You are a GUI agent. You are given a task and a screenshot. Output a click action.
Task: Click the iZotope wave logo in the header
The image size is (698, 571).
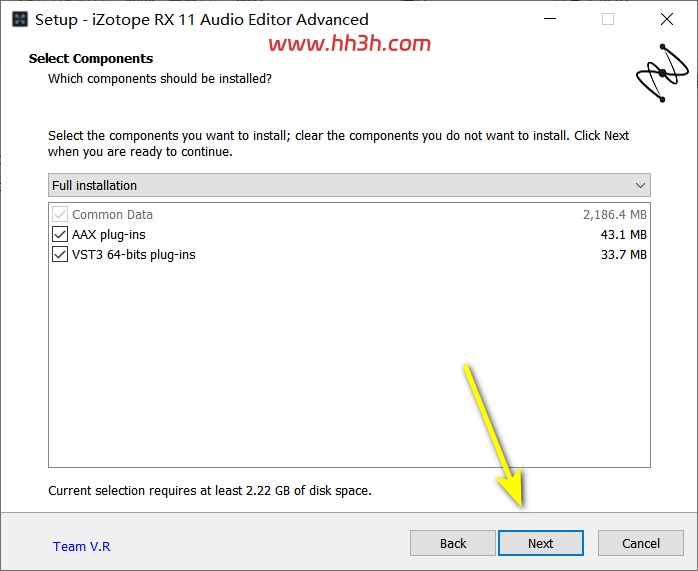click(x=662, y=73)
